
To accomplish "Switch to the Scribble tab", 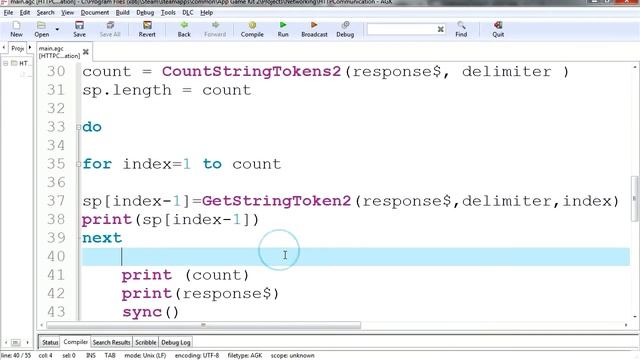I will point(146,342).
